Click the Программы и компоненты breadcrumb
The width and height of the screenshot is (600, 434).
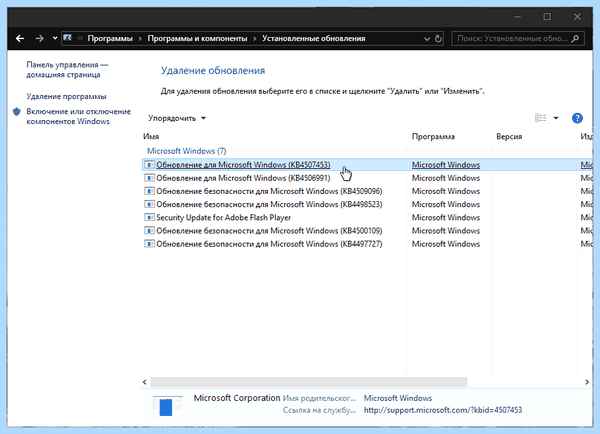[x=197, y=38]
